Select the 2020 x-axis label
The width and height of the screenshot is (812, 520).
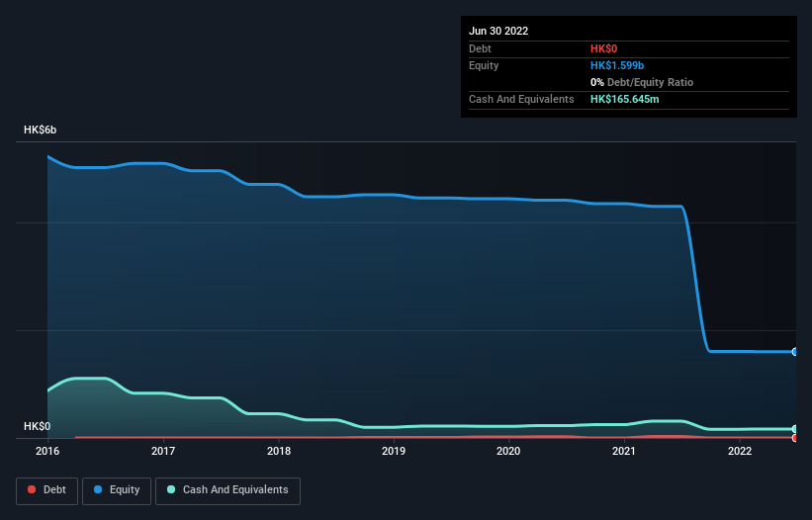tap(508, 451)
